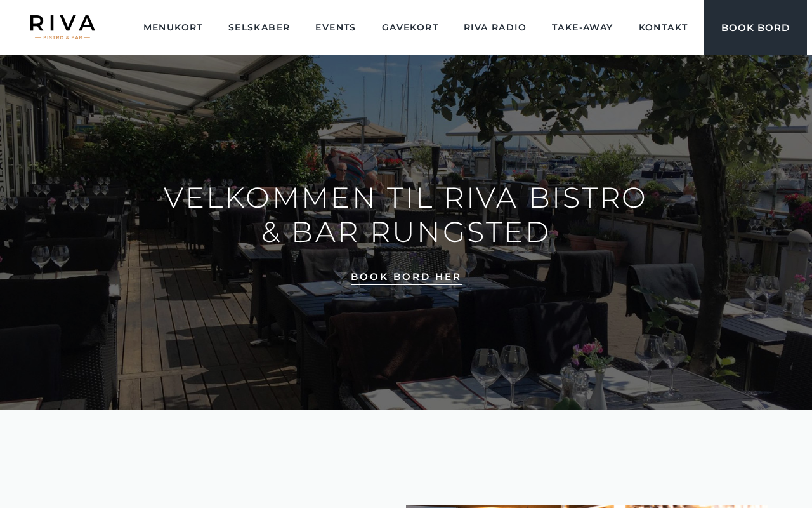Open the Menukort page

click(x=173, y=27)
